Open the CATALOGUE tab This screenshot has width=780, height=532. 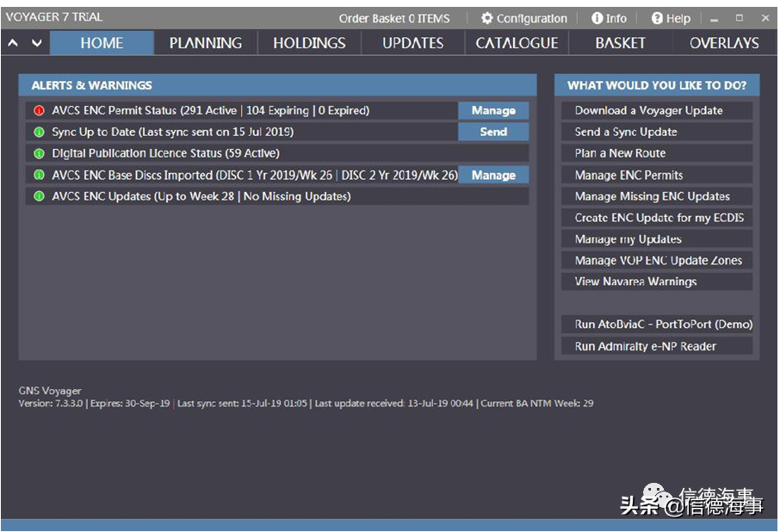pyautogui.click(x=517, y=43)
